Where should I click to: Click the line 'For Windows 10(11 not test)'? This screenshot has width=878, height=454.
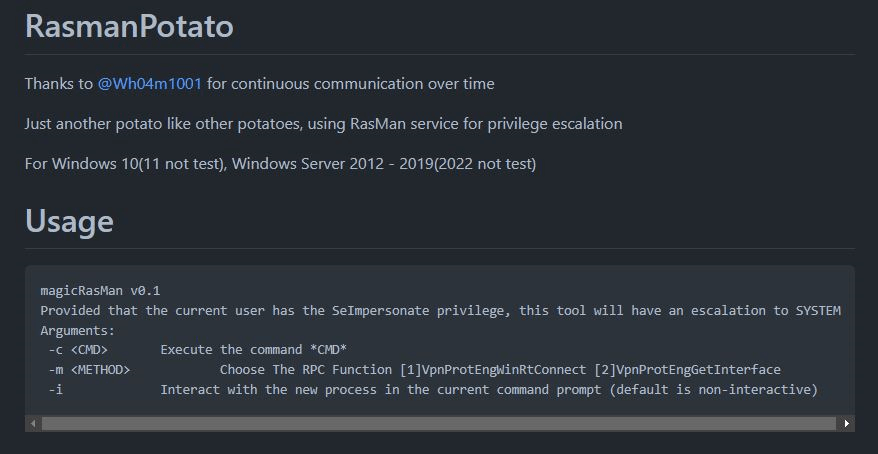coord(280,164)
